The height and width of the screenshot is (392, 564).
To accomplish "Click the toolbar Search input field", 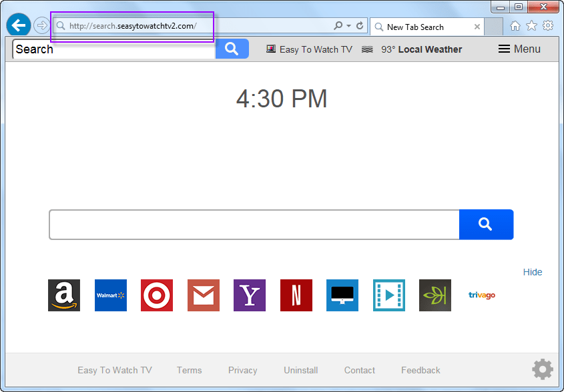I will coord(114,49).
